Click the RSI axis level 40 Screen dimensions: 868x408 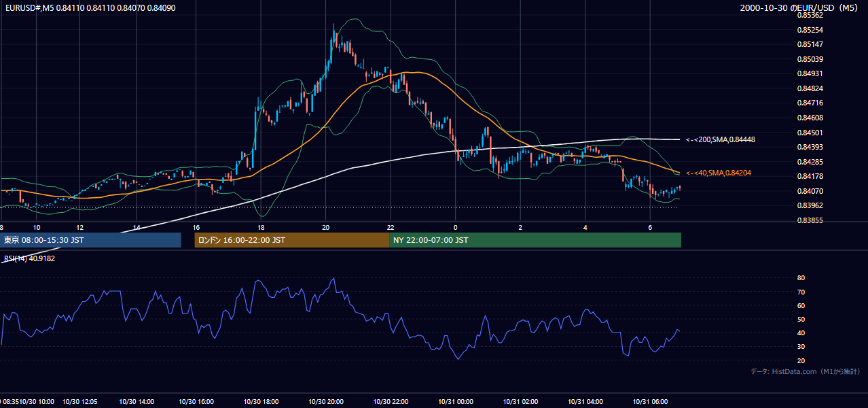click(x=801, y=333)
